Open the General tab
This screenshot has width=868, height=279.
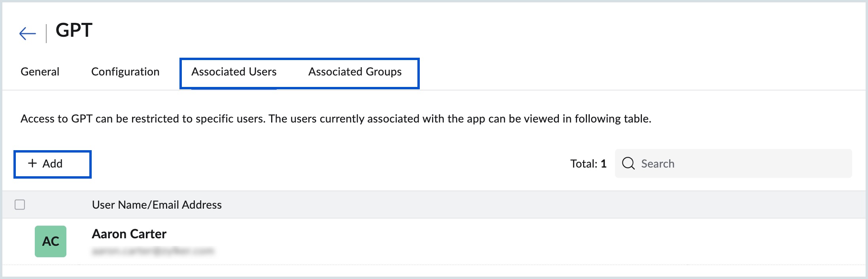coord(40,72)
